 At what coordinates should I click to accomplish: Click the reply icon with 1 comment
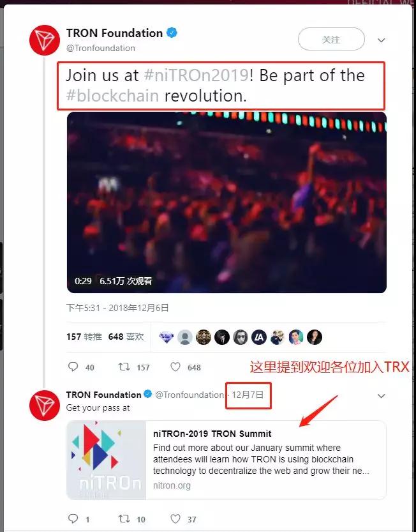[73, 519]
